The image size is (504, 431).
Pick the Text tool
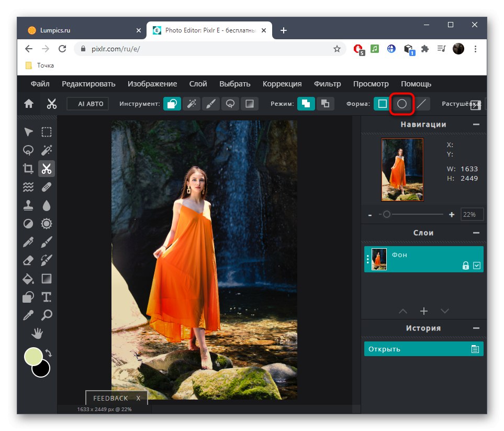pos(47,297)
